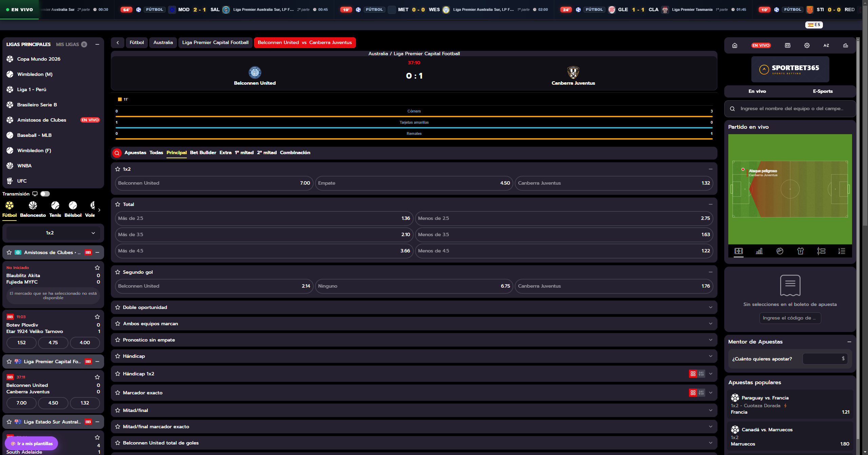
Task: Click the red search icon beside Apuestas
Action: [x=117, y=153]
